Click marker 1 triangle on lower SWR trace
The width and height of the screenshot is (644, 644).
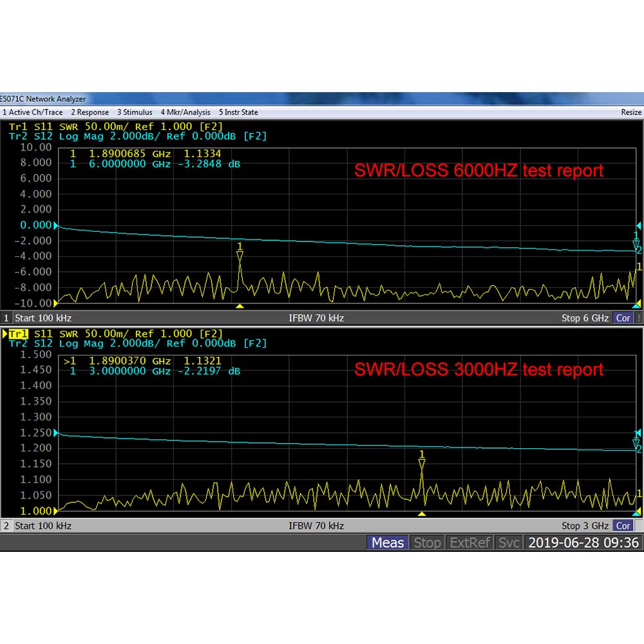tap(422, 464)
